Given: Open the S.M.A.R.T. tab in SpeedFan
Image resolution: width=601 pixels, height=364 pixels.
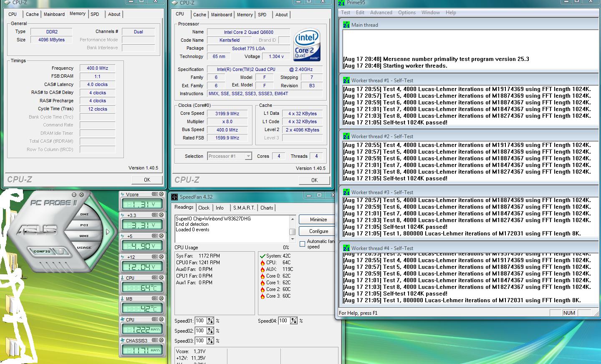Looking at the screenshot, I should 244,207.
